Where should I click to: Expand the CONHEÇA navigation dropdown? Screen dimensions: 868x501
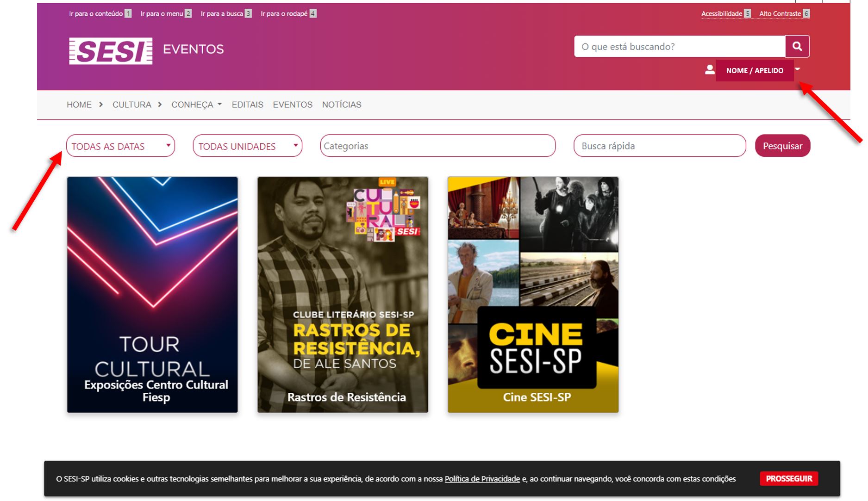click(196, 105)
